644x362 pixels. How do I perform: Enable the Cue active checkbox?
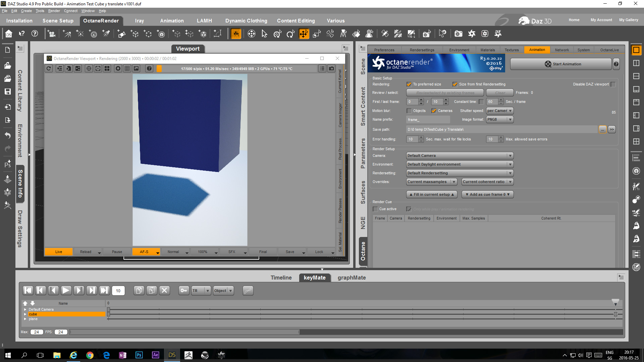[375, 209]
